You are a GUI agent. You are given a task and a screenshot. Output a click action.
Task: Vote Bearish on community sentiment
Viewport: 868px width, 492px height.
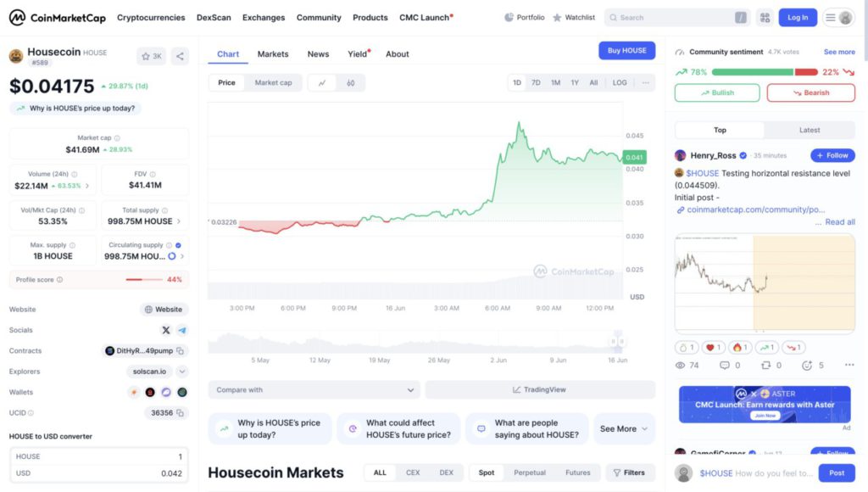point(810,92)
